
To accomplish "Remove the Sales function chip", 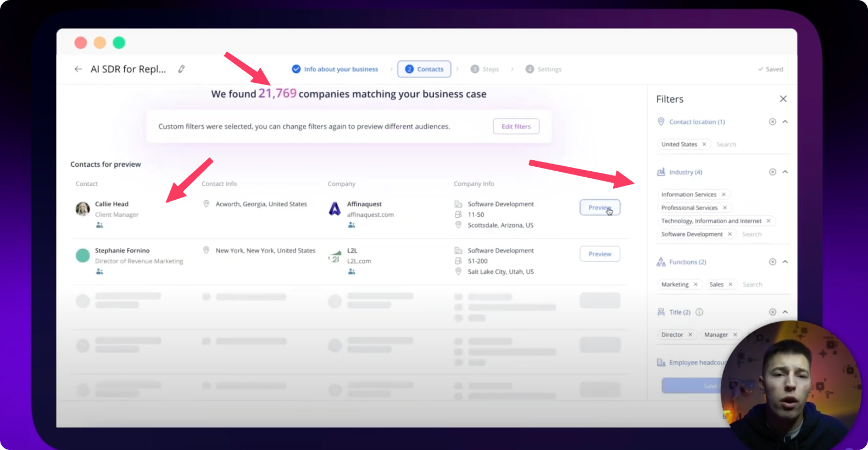I will click(x=731, y=284).
